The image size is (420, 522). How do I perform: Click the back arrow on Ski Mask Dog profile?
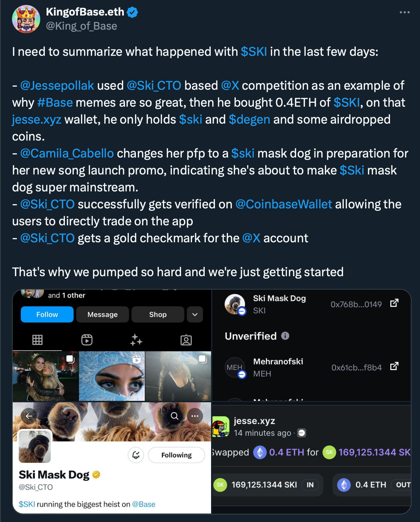coord(29,416)
